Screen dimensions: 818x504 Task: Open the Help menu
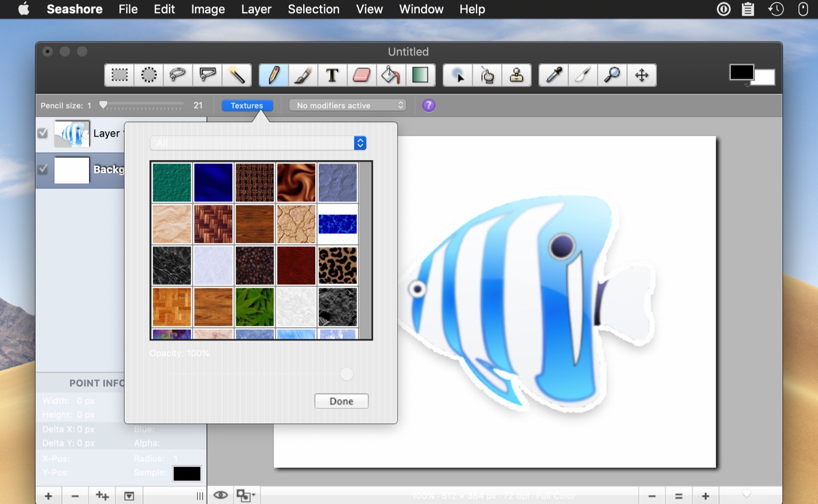472,9
